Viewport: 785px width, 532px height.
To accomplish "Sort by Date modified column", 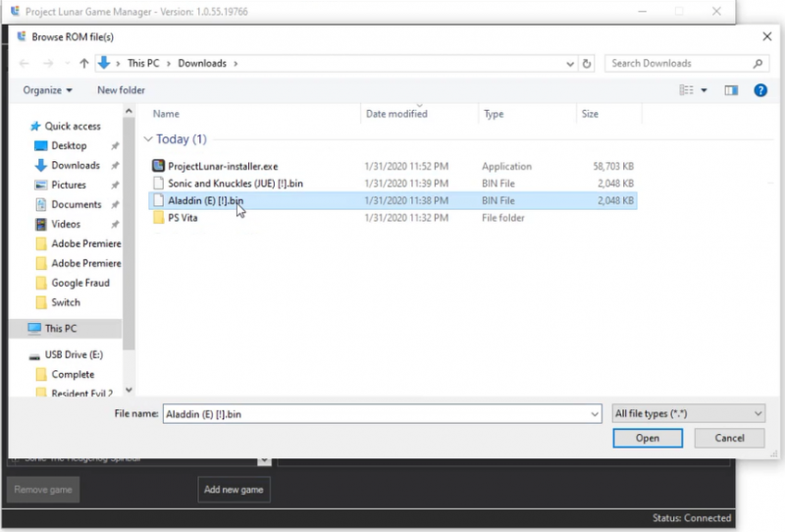I will point(396,114).
